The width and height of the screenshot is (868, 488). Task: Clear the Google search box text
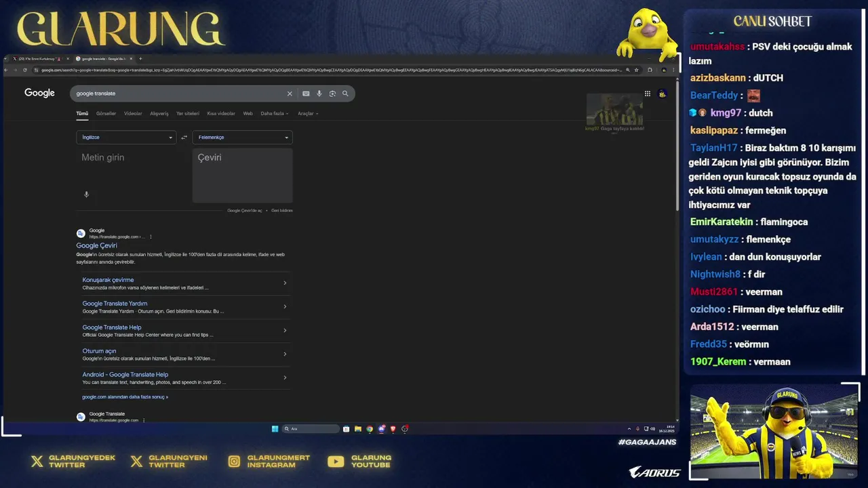[290, 94]
